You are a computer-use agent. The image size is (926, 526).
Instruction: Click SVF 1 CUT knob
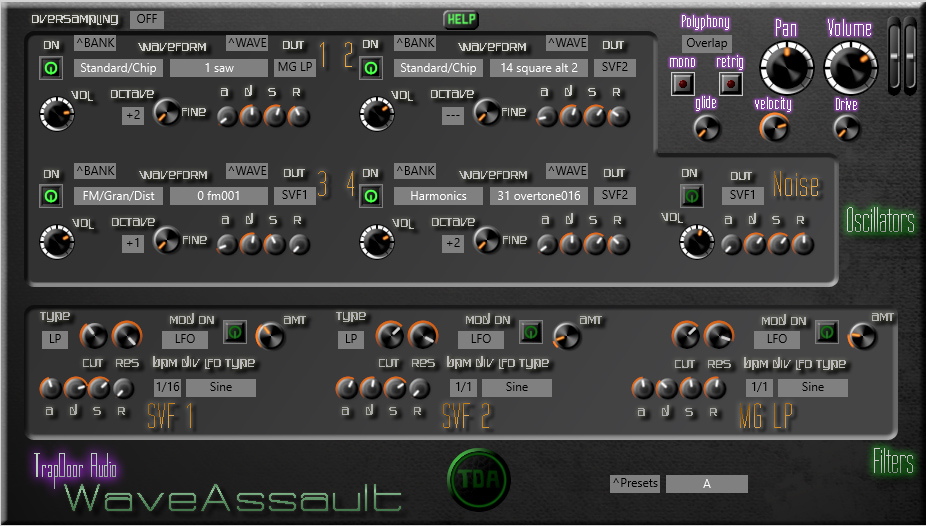[93, 336]
